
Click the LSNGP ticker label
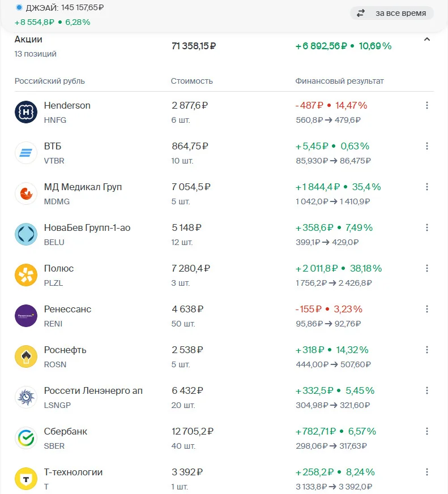(x=57, y=405)
